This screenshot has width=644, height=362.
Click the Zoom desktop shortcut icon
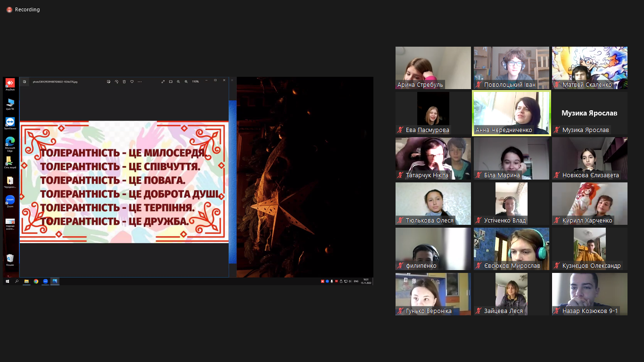click(x=10, y=200)
